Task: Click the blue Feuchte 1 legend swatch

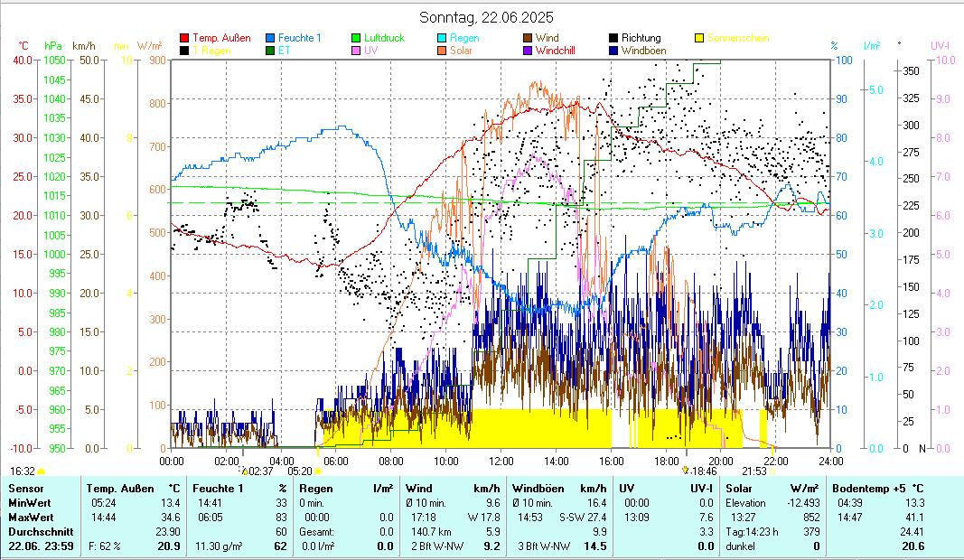Action: (270, 38)
